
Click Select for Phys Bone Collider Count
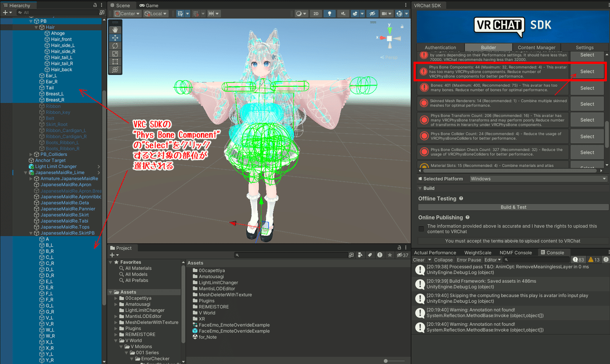pyautogui.click(x=587, y=136)
